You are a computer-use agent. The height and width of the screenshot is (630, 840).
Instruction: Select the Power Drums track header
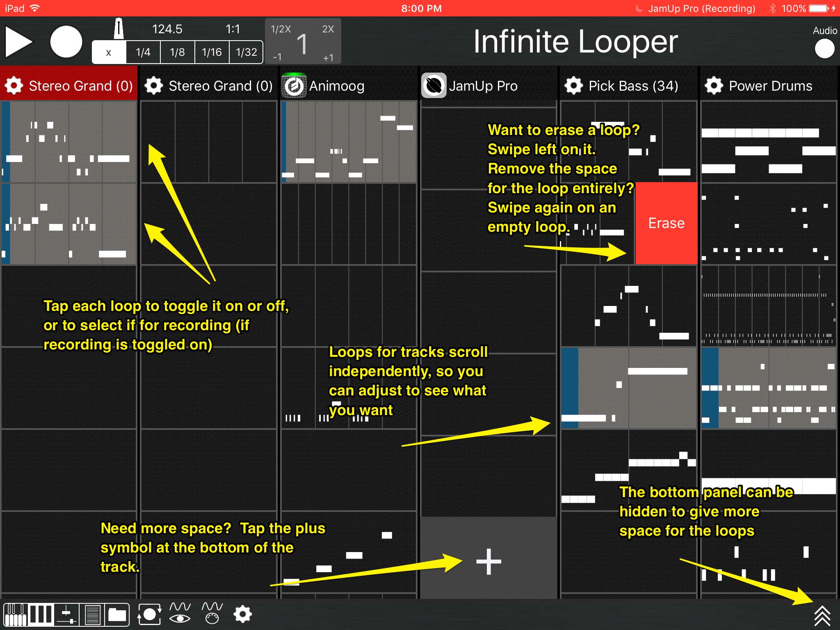769,84
